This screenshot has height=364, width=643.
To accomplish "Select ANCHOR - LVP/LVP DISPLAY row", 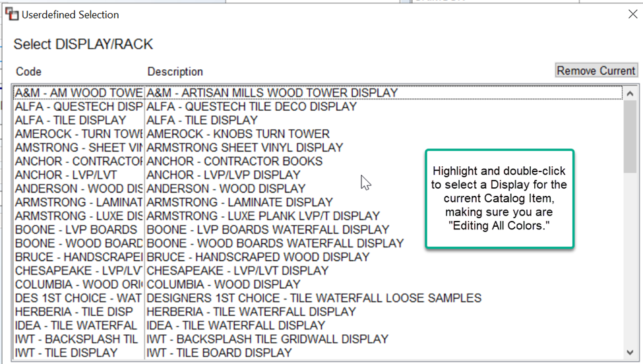I will 318,175.
